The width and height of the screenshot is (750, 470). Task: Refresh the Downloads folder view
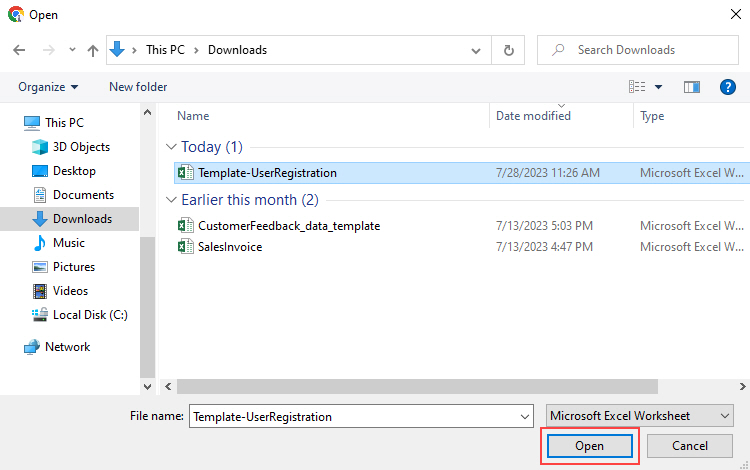[x=508, y=50]
